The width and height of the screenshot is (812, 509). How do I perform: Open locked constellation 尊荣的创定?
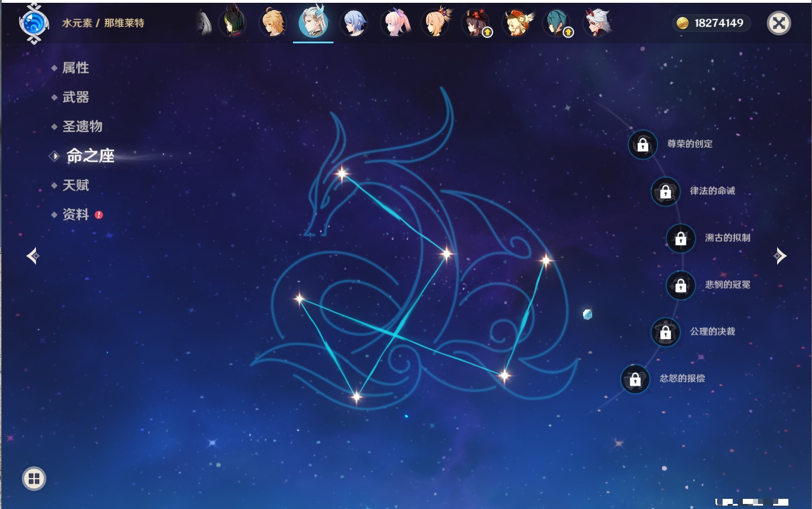(x=643, y=145)
